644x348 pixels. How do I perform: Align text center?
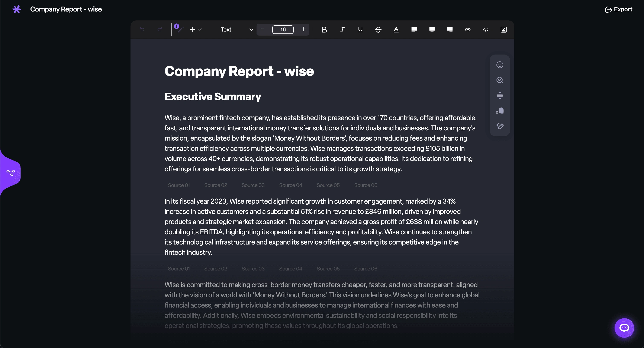(432, 30)
